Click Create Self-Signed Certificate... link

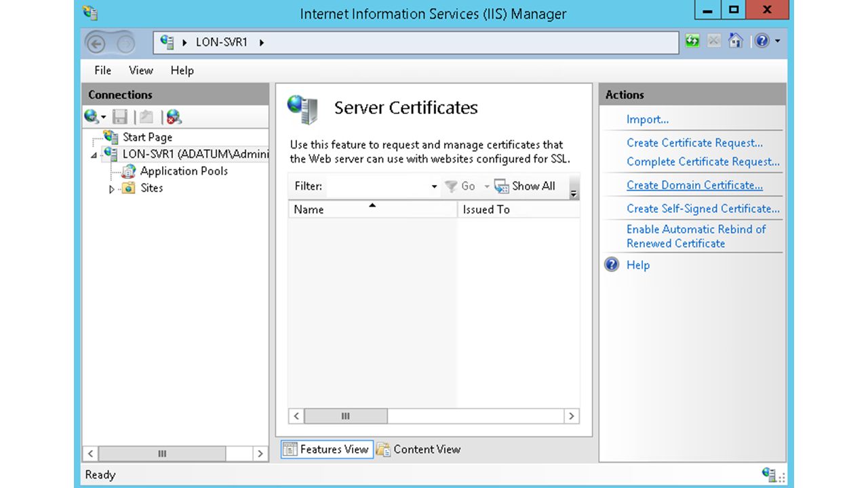(x=703, y=208)
